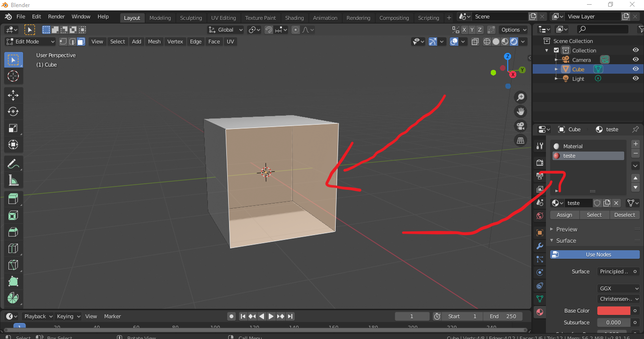Toggle X-Ray in viewport header
Viewport: 644px width, 339px height.
(475, 42)
